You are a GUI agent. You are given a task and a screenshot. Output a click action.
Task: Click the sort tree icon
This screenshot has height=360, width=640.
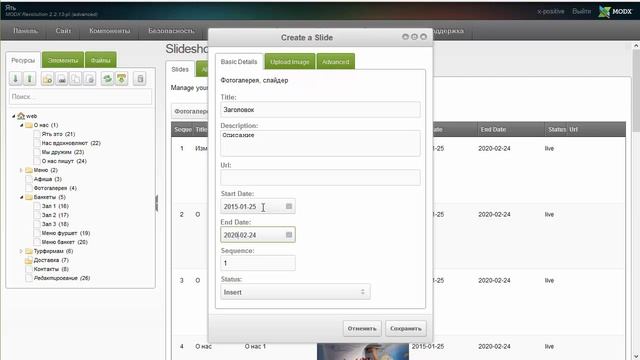pos(122,78)
